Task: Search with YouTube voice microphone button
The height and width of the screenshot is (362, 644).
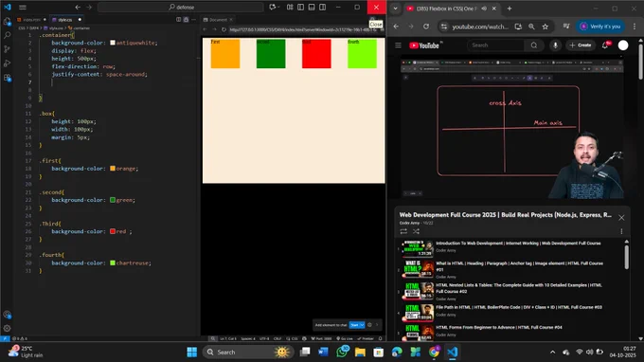Action: point(555,45)
